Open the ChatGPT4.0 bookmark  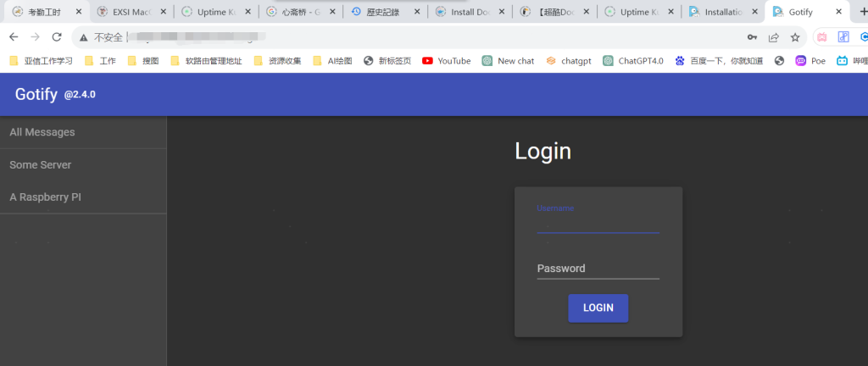point(633,61)
